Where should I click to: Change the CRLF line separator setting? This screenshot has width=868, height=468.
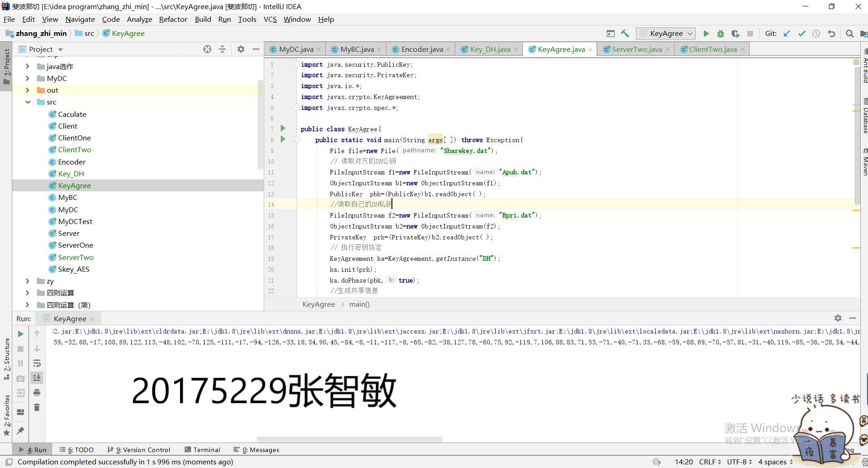pyautogui.click(x=710, y=462)
